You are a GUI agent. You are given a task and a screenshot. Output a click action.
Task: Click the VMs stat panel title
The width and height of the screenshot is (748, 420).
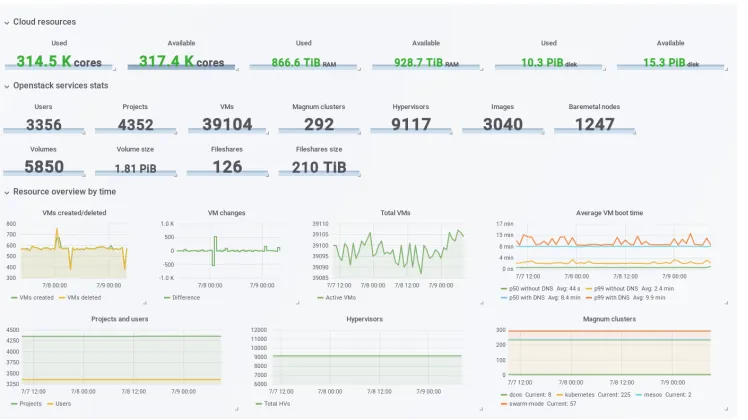click(x=227, y=107)
